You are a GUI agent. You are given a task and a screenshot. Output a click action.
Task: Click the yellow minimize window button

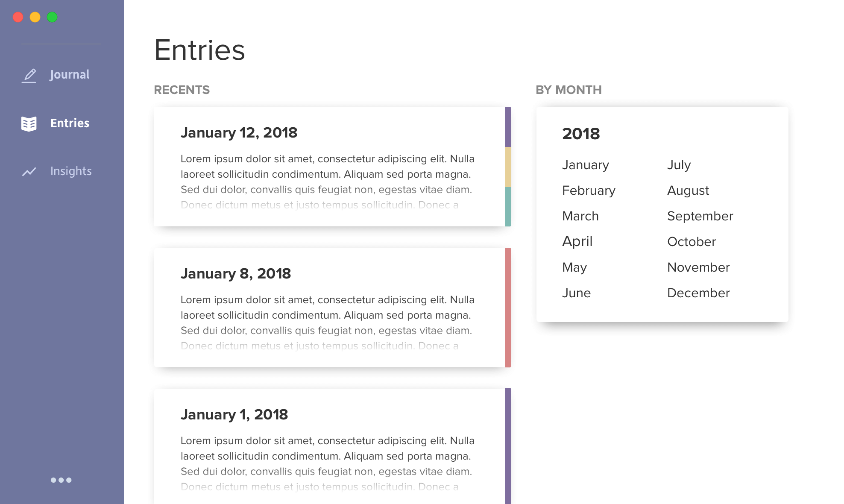coord(35,17)
